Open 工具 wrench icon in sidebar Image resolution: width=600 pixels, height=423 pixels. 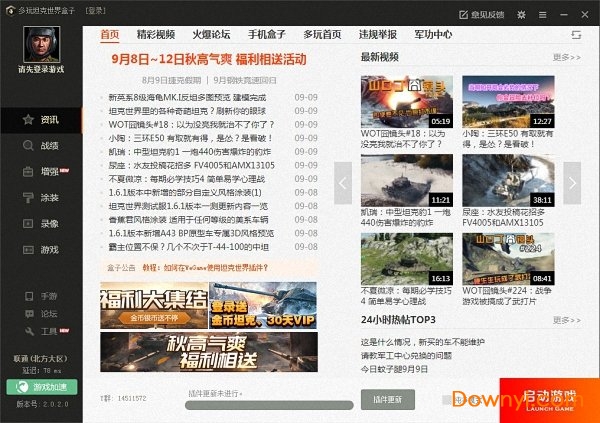tap(29, 332)
